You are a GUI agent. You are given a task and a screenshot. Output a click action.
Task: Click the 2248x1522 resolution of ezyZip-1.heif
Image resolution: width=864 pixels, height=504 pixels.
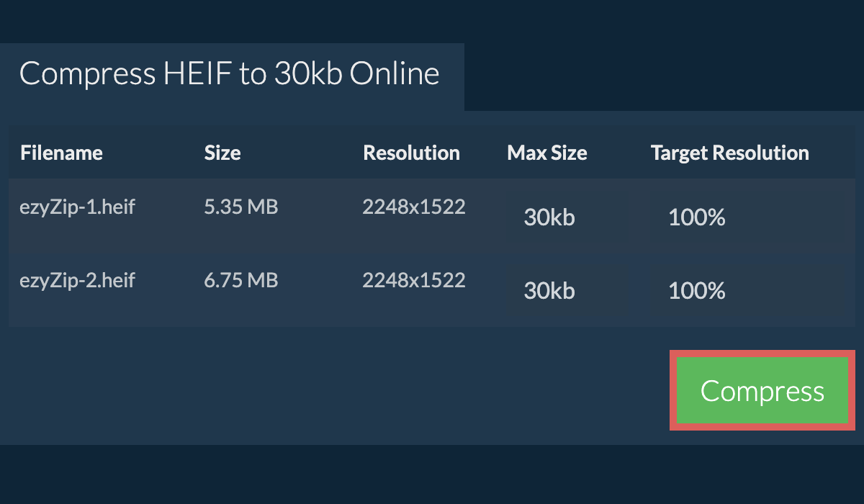point(414,207)
